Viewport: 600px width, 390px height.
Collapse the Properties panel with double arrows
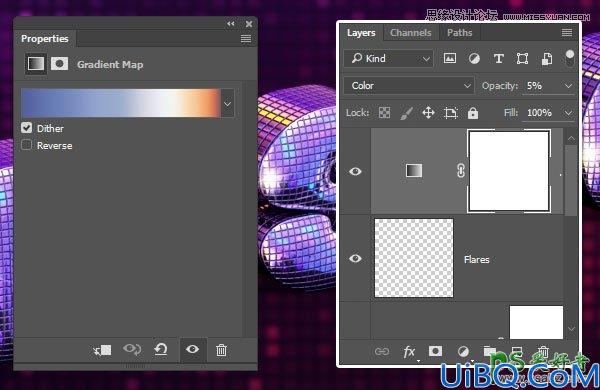click(x=230, y=24)
